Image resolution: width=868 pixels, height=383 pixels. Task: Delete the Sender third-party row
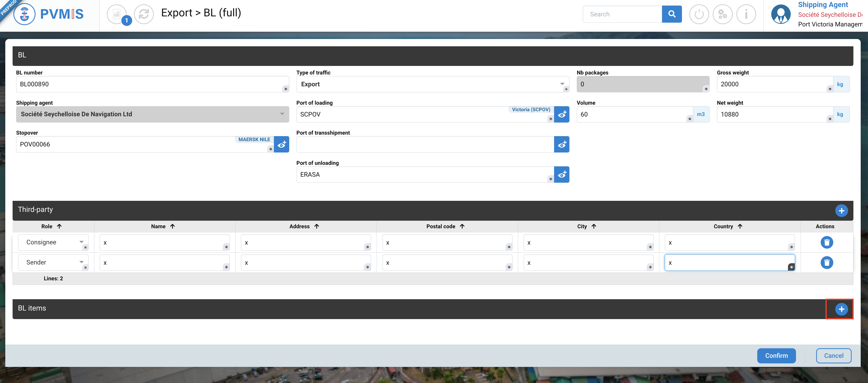pos(826,262)
